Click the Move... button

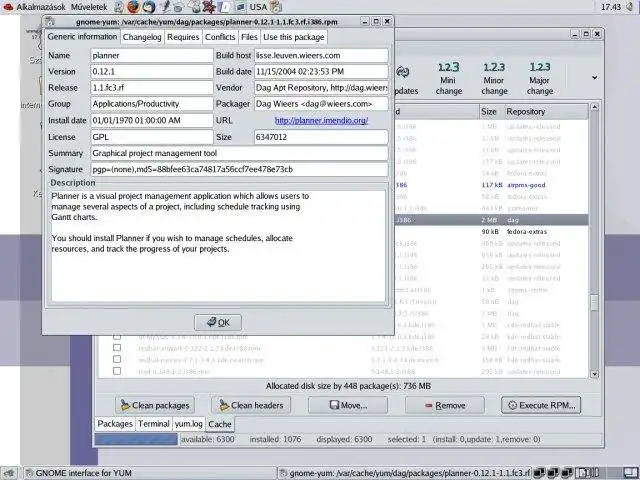[x=348, y=405]
